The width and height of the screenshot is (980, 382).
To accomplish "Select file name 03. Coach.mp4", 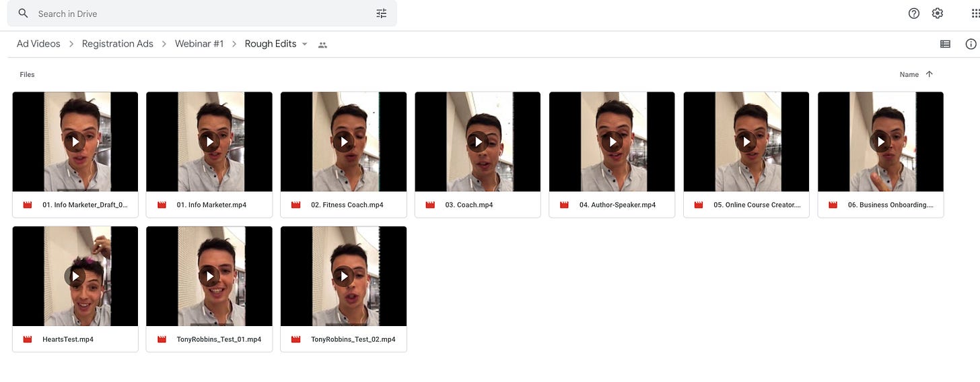I will coord(469,205).
